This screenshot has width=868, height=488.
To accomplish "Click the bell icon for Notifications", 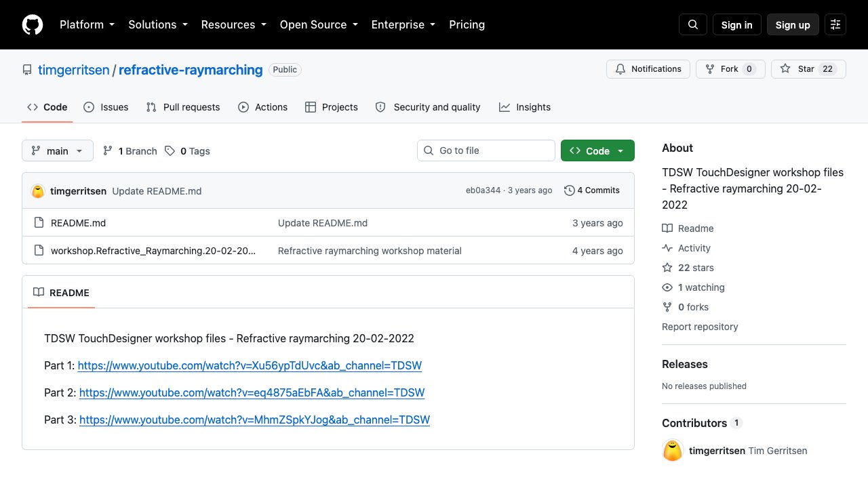I will tap(620, 69).
